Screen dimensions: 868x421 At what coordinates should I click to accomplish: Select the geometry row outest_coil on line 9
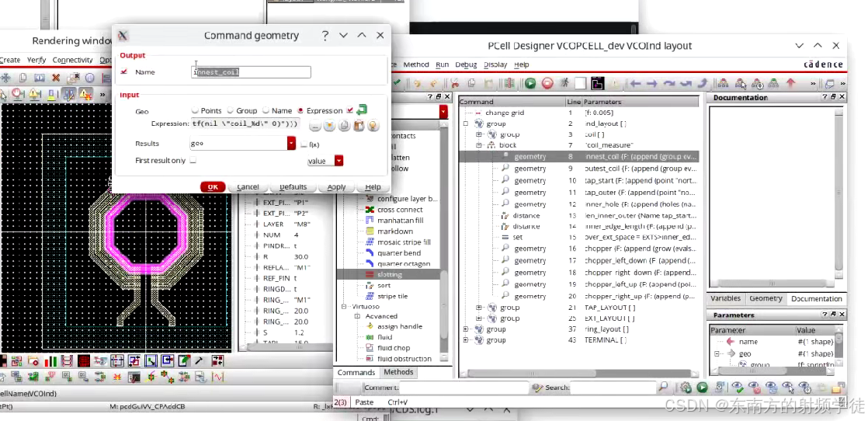[578, 169]
